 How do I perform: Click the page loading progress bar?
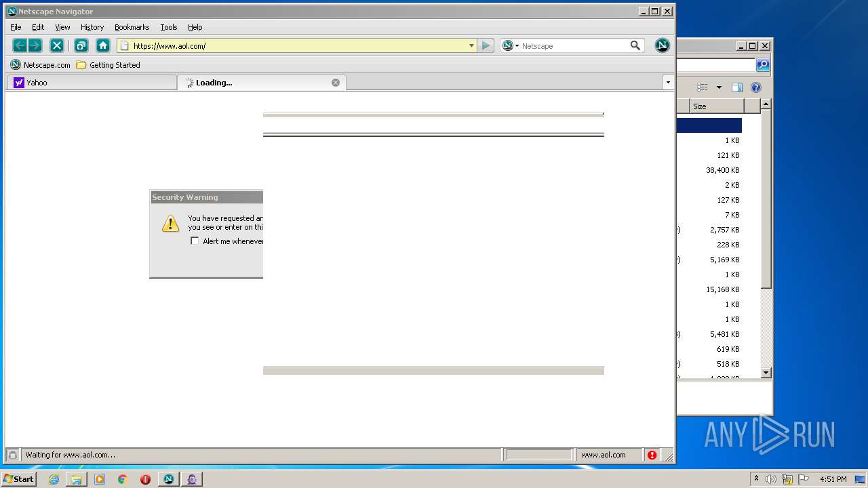point(539,455)
